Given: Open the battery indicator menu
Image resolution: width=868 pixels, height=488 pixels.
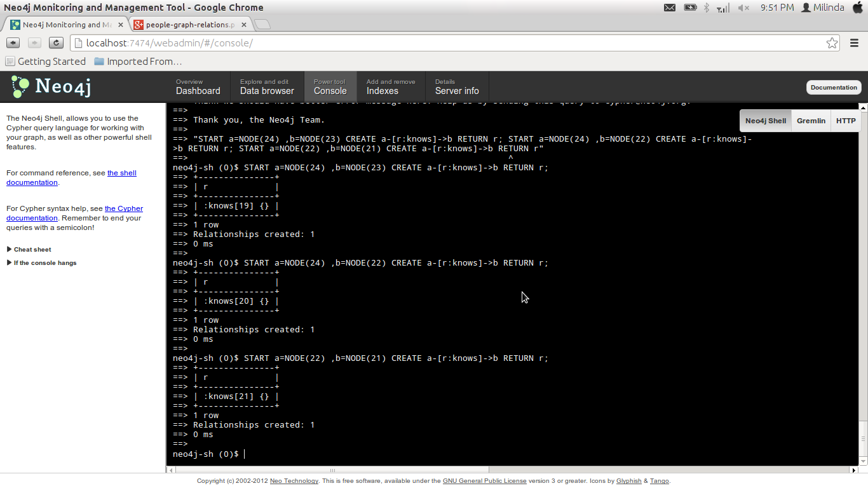Looking at the screenshot, I should tap(690, 8).
